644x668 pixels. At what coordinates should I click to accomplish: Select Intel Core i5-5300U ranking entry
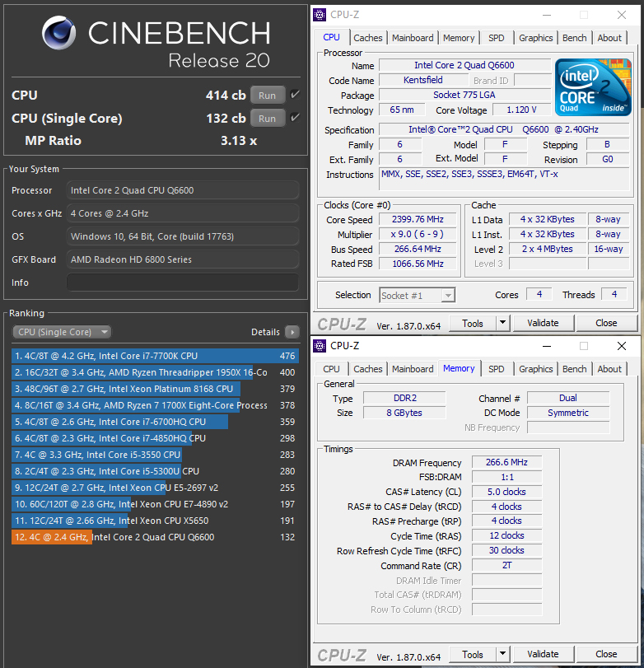point(155,471)
